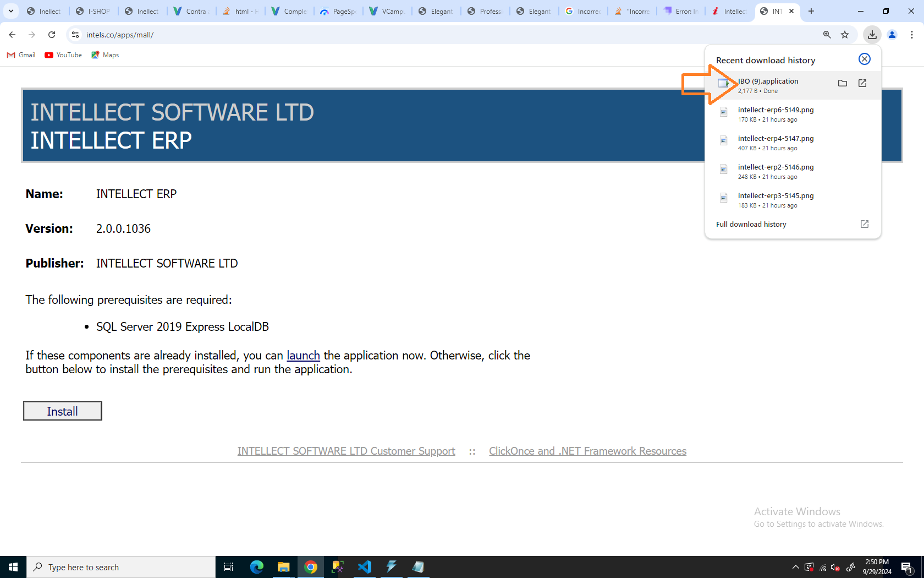
Task: Open the Windows Start menu
Action: click(x=13, y=567)
